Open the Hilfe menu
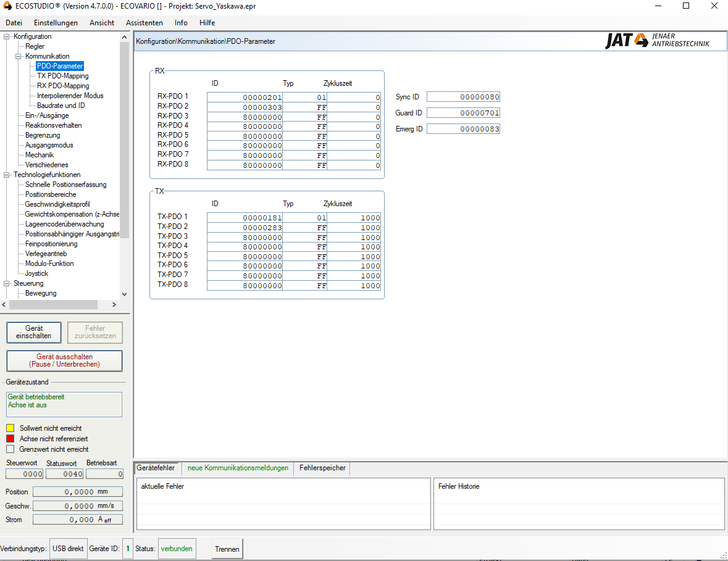 (207, 23)
